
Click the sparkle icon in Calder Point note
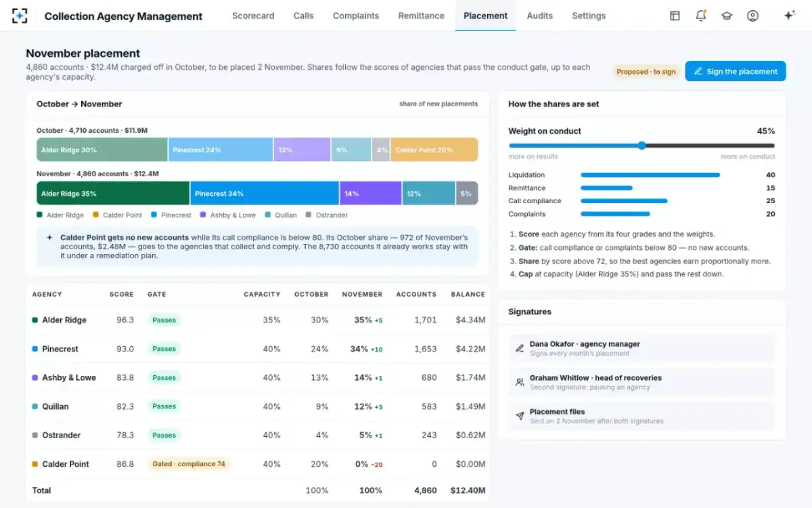click(49, 238)
